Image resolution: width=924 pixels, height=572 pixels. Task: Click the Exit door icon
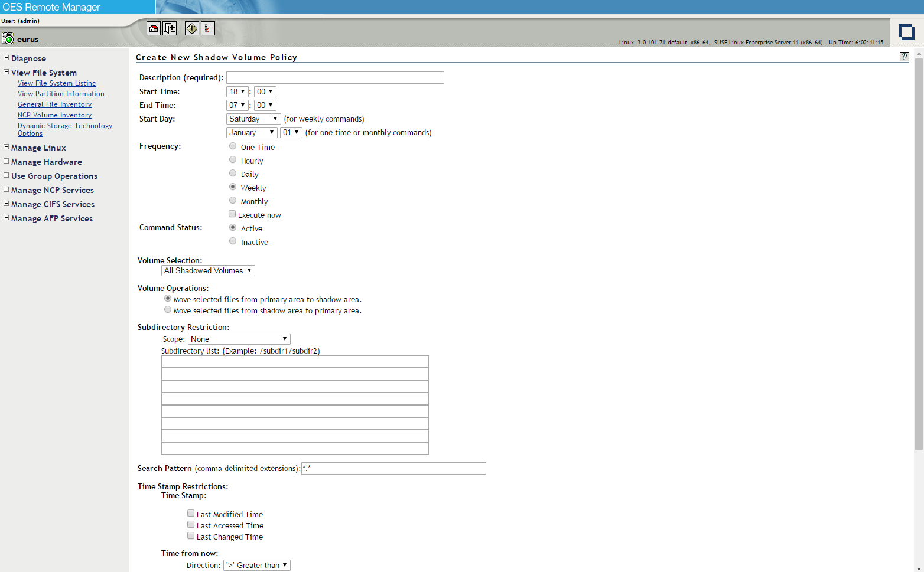(x=170, y=28)
